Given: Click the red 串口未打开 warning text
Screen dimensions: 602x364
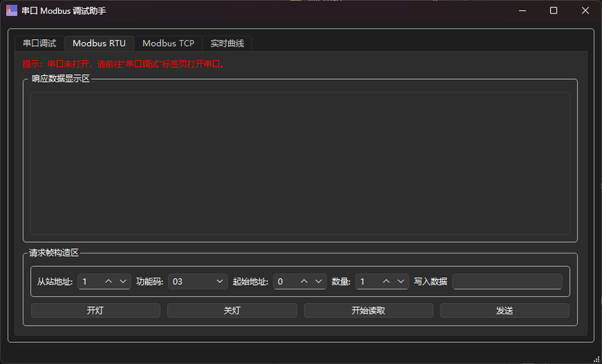Looking at the screenshot, I should tap(124, 64).
